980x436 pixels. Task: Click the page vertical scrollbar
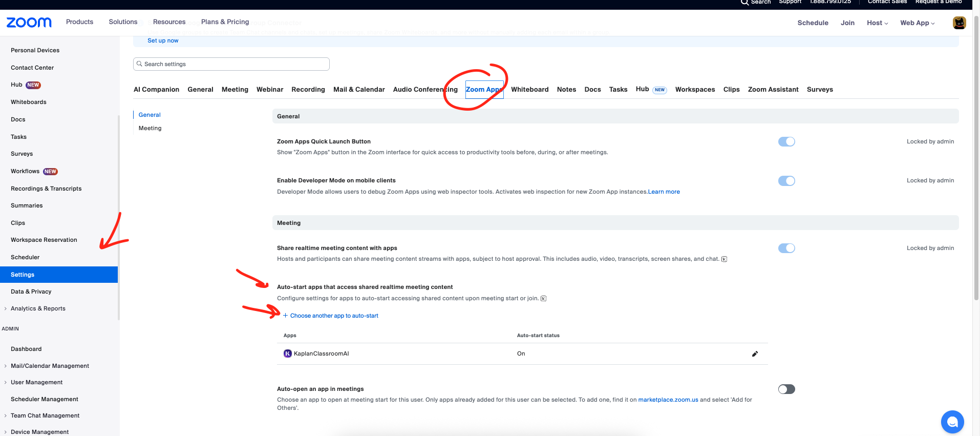click(976, 159)
